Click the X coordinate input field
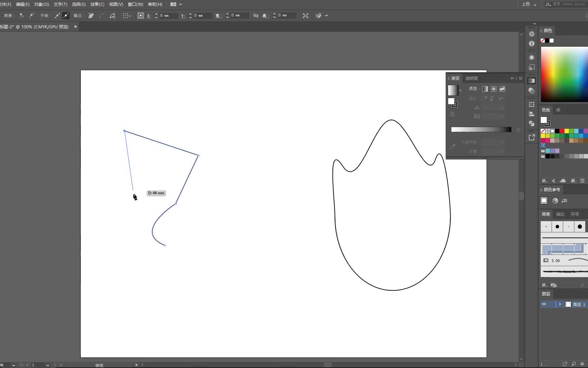The height and width of the screenshot is (368, 588). (168, 16)
